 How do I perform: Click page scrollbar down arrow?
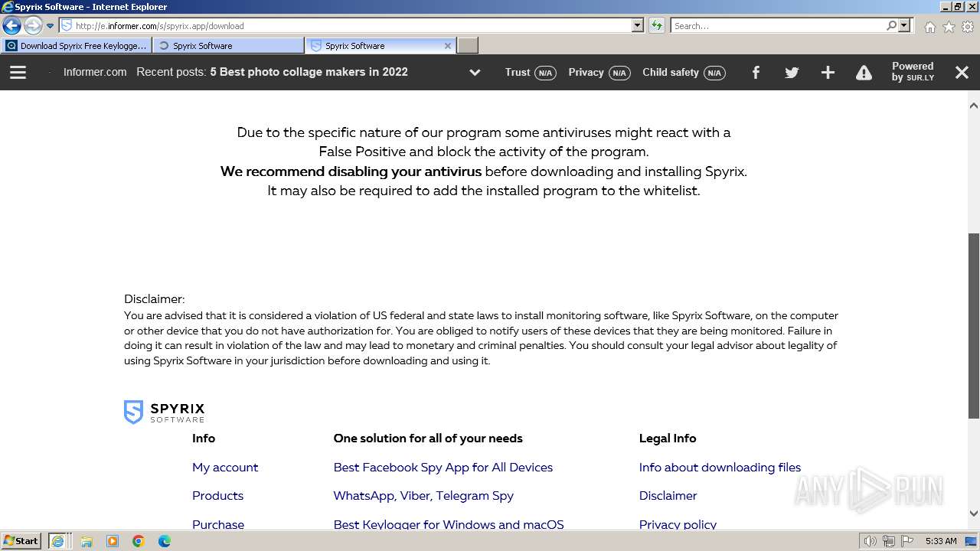[x=974, y=514]
